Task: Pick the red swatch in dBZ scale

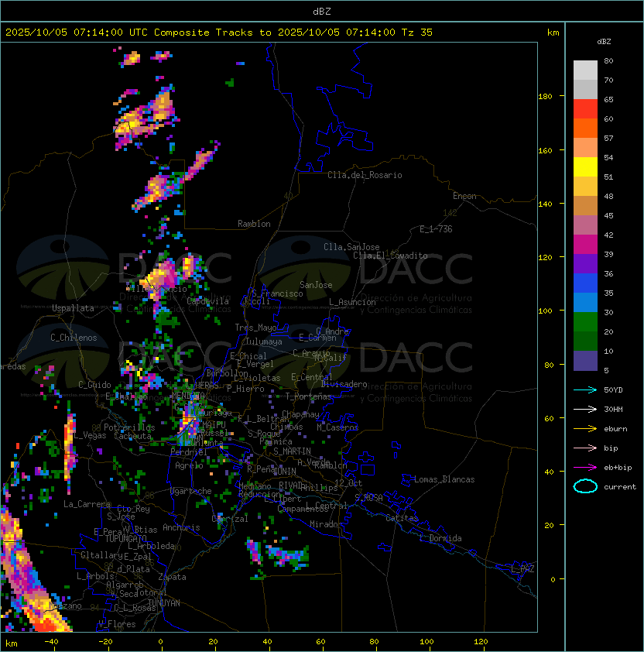Action: click(x=585, y=109)
